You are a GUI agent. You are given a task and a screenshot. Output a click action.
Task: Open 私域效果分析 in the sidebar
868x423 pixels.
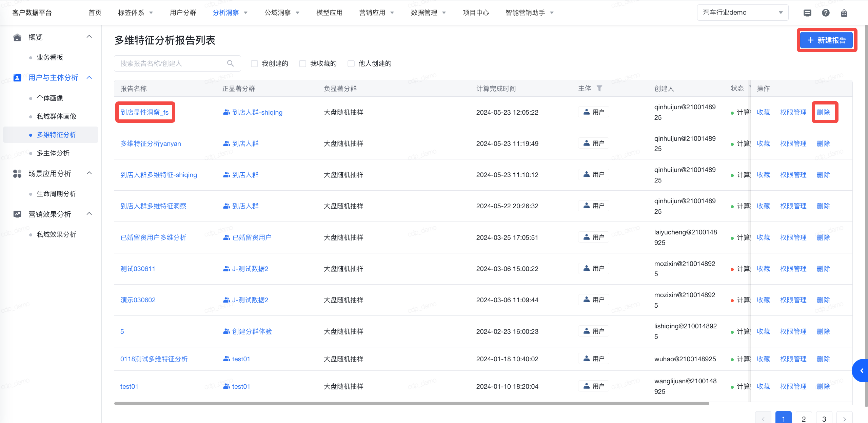(x=56, y=234)
